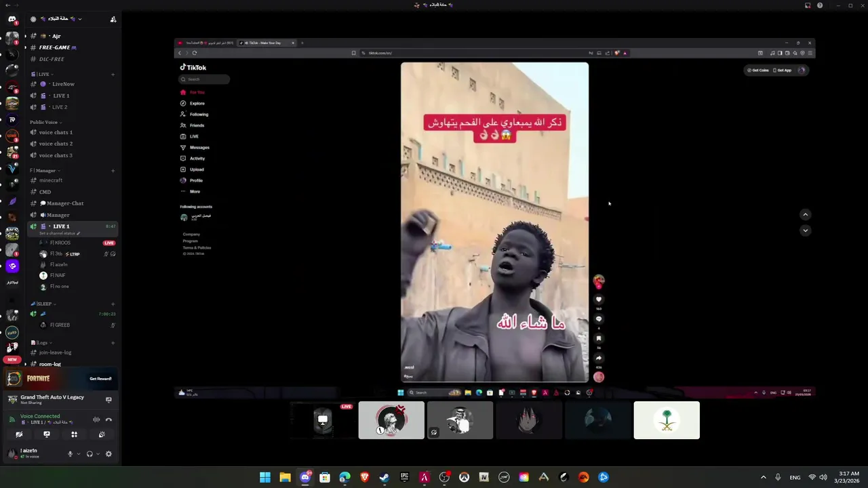Add a channel to LIVE category
The height and width of the screenshot is (488, 868).
113,74
